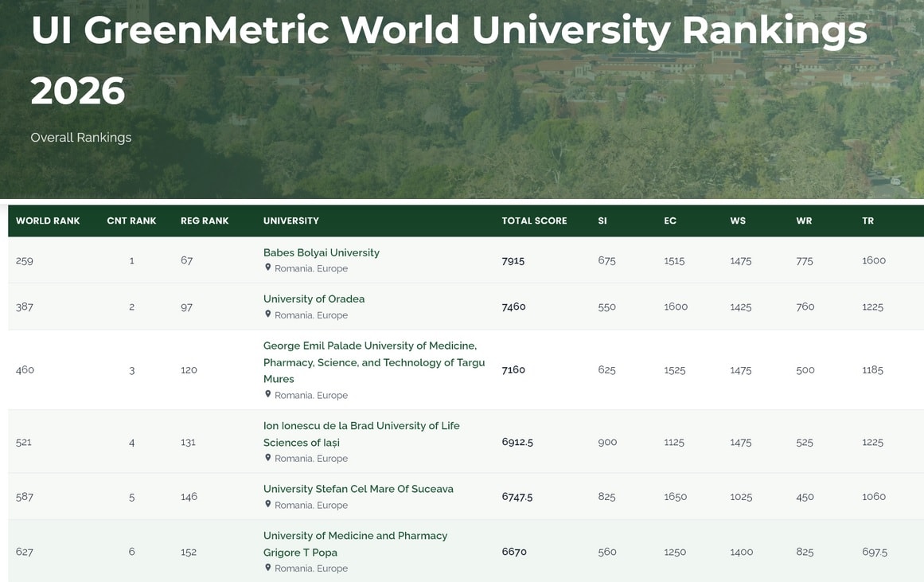Screen dimensions: 924x582
Task: Open the University of Oradea link
Action: click(314, 299)
